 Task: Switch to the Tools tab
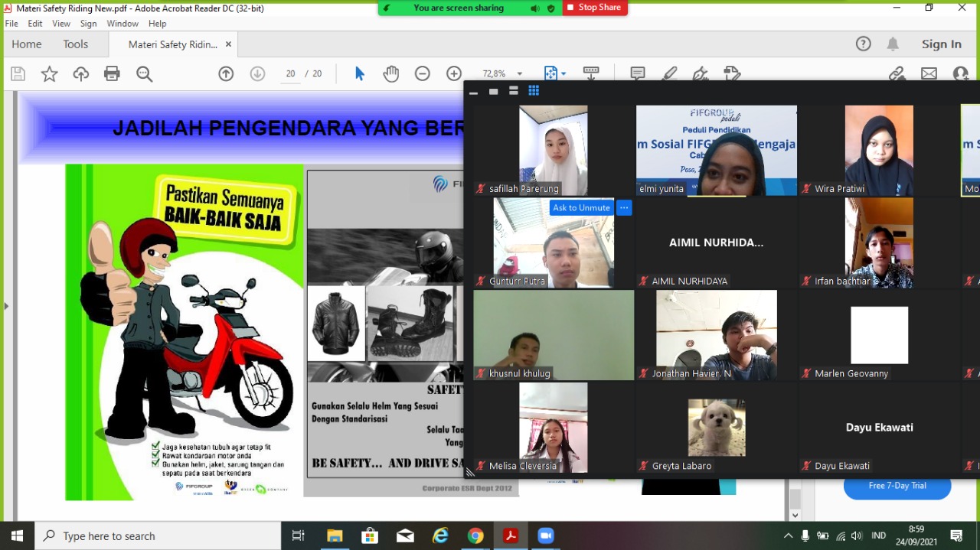76,44
